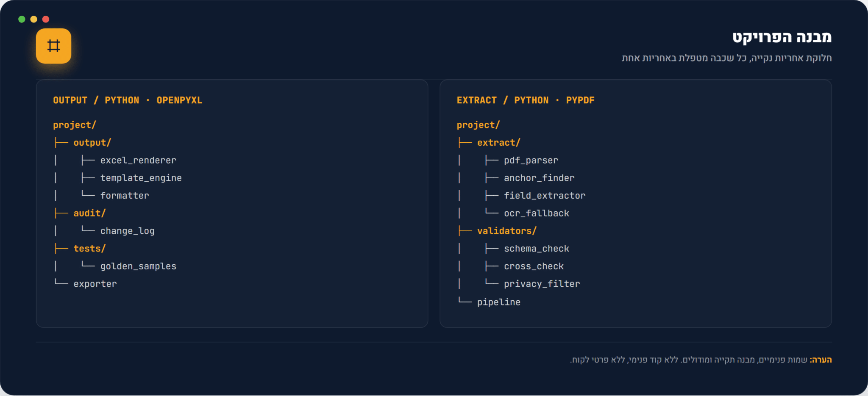Click the green window dot
The image size is (868, 396).
pos(22,19)
